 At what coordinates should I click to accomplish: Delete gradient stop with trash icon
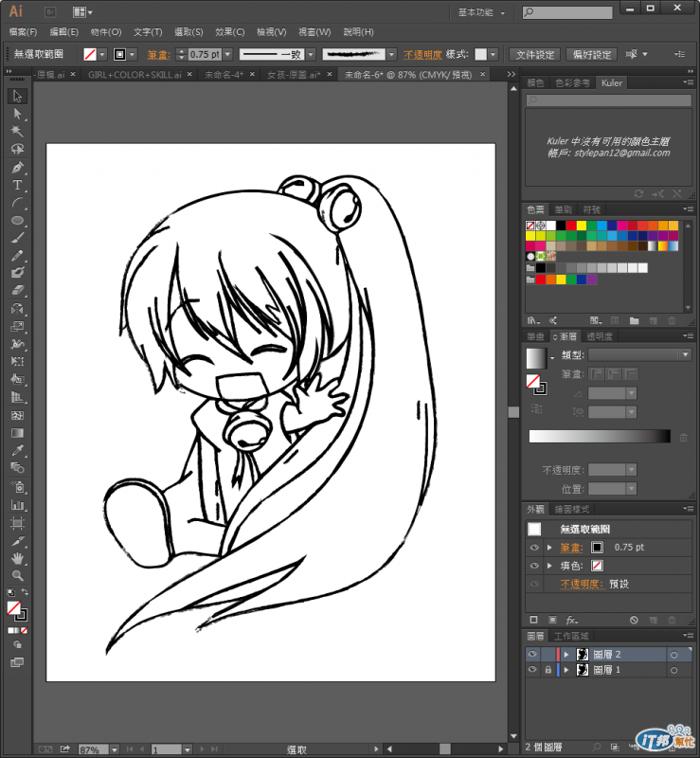tap(683, 437)
